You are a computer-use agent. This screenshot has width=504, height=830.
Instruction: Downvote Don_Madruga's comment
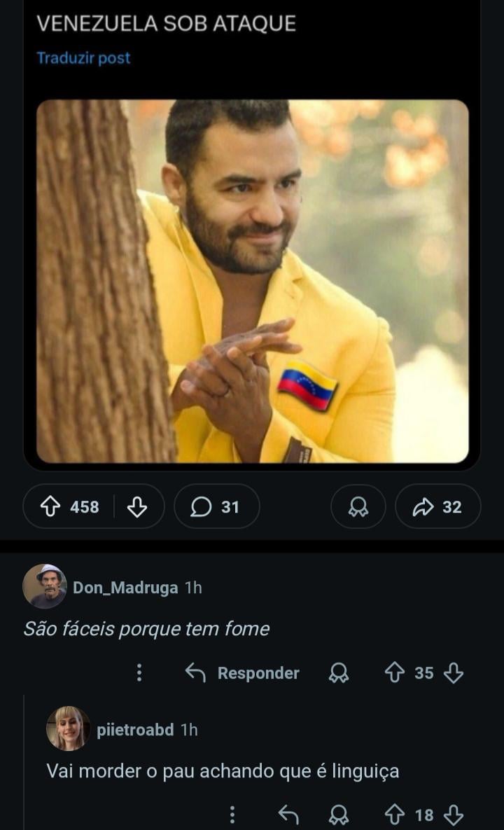[454, 673]
